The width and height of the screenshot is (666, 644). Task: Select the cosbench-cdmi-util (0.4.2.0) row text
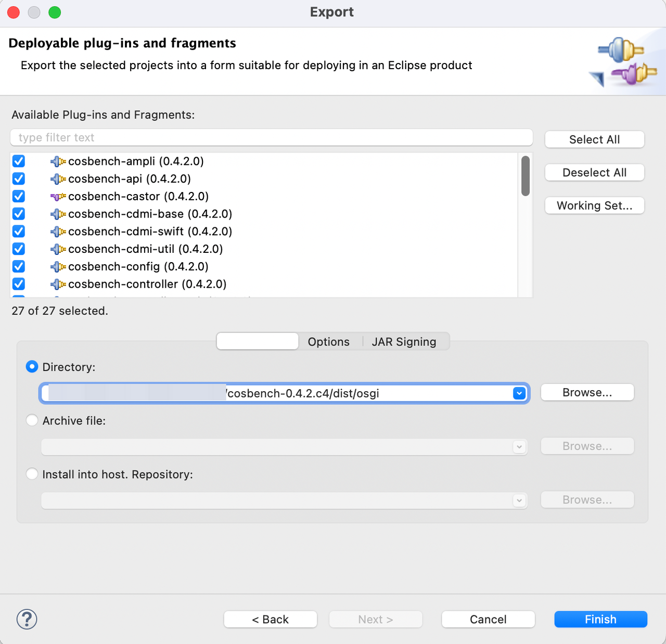coord(146,249)
